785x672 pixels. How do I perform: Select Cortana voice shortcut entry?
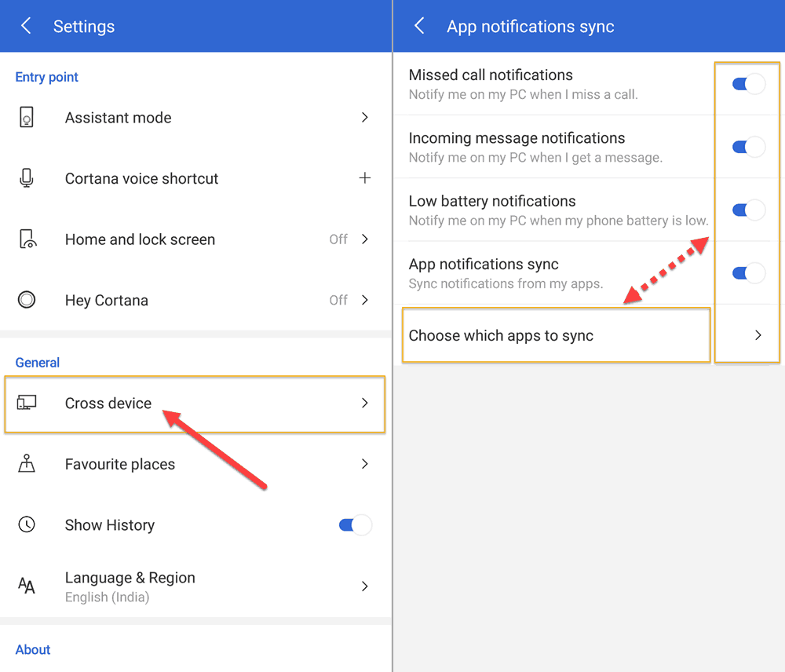pyautogui.click(x=195, y=178)
